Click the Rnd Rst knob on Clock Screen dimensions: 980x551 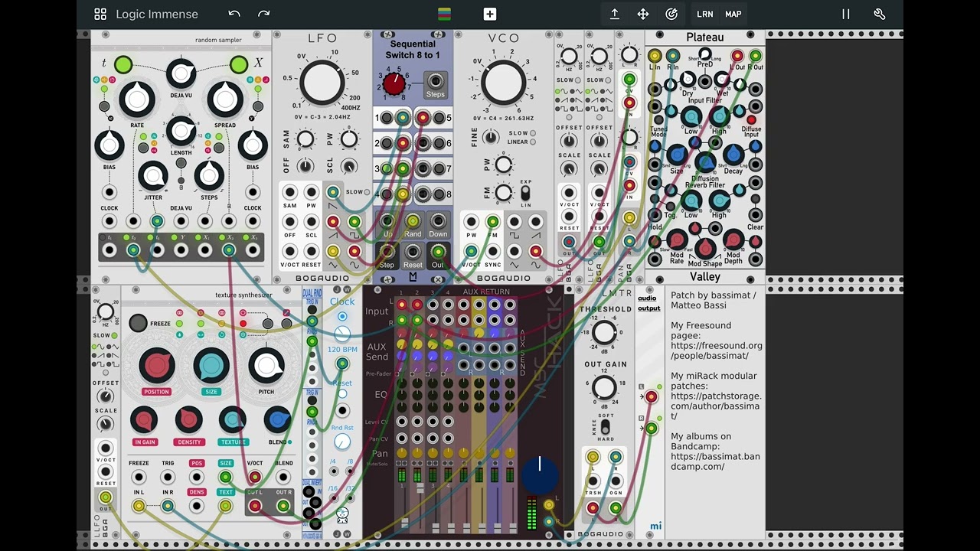342,442
